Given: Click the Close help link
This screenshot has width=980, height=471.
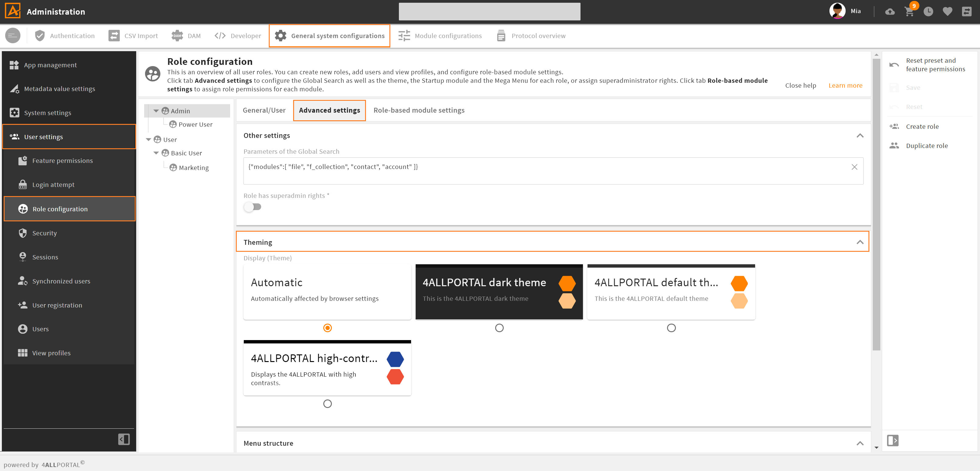Looking at the screenshot, I should tap(801, 86).
